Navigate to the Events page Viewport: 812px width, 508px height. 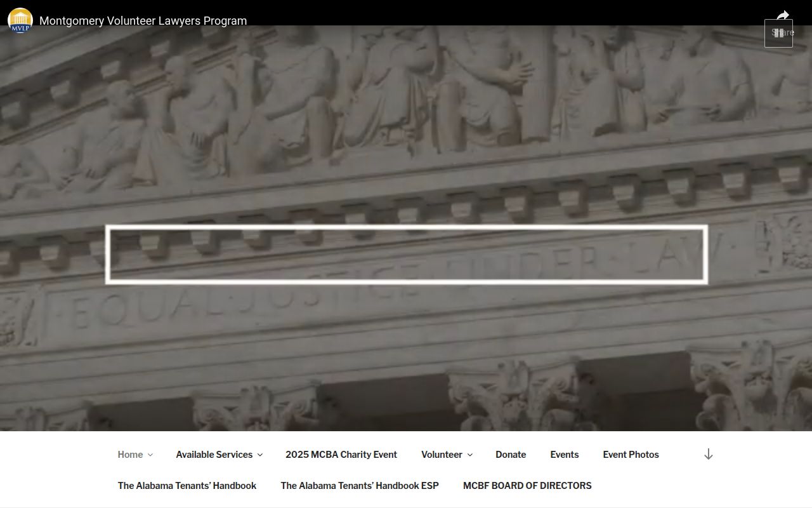(564, 455)
